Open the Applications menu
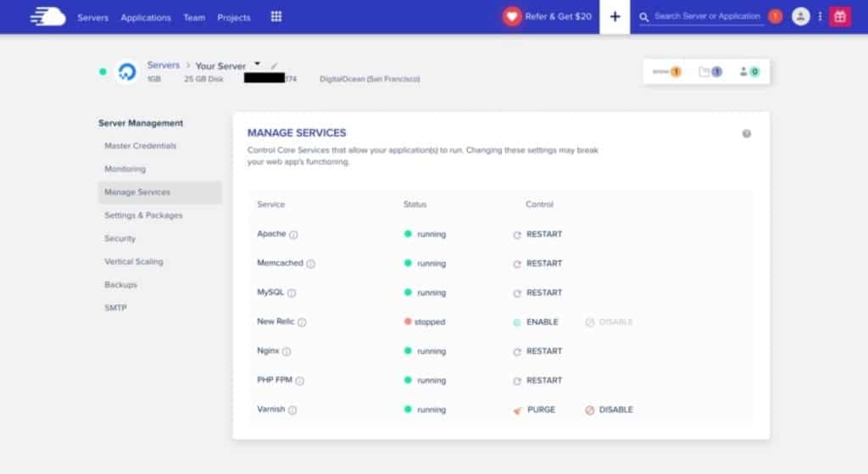Viewport: 868px width, 474px height. tap(146, 18)
